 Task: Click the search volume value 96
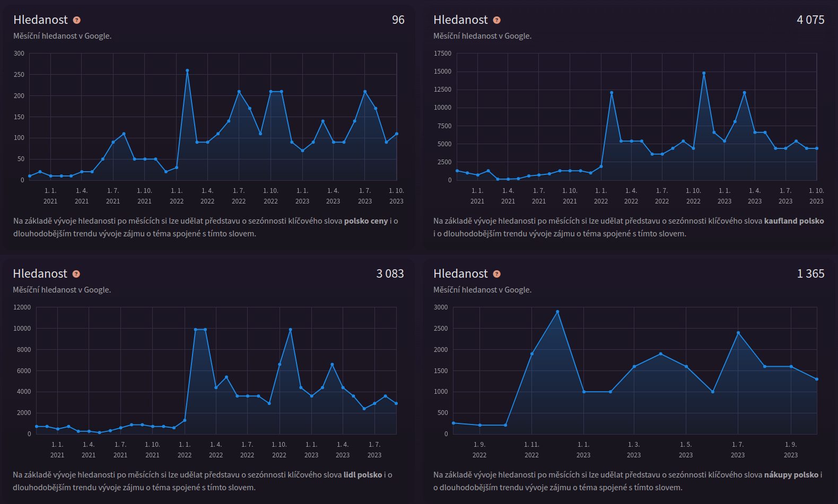pos(398,20)
